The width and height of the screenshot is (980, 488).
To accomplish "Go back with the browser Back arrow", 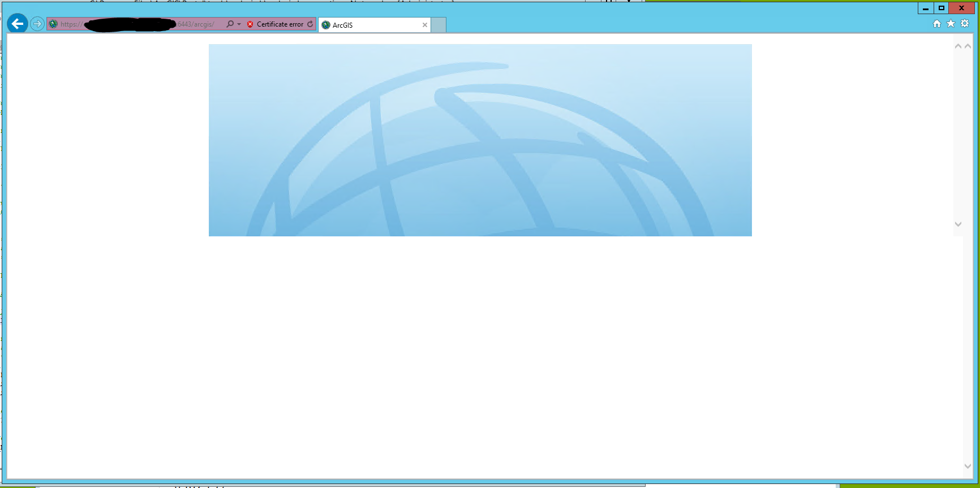I will (18, 24).
